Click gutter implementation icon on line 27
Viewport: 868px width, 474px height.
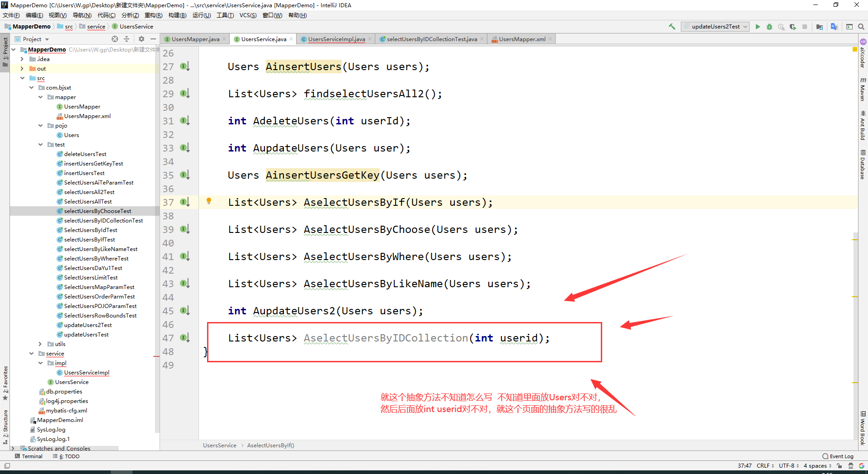184,66
